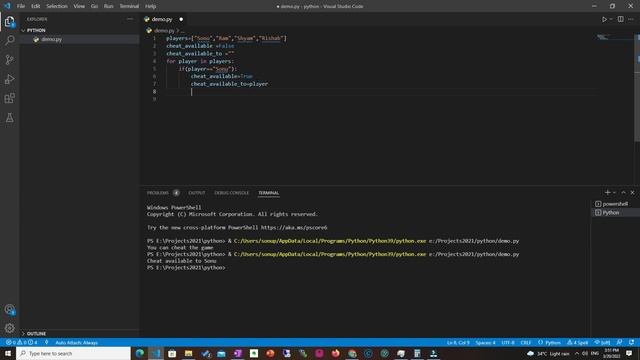Select the Python terminal instance
640x360 pixels.
[x=615, y=213]
